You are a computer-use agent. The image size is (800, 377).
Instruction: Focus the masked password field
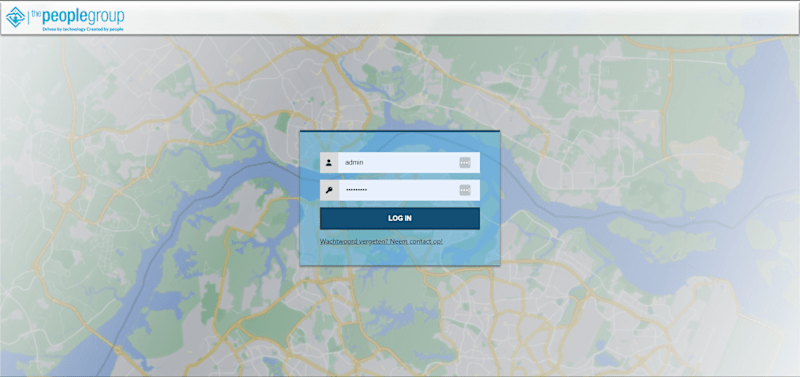409,190
